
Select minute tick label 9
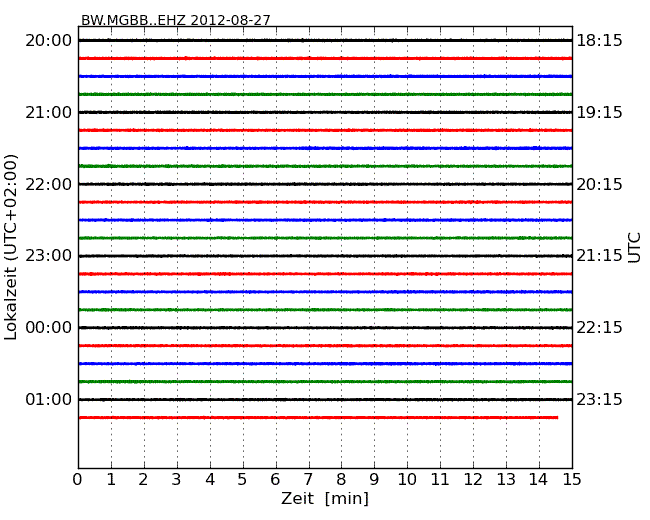(x=374, y=479)
